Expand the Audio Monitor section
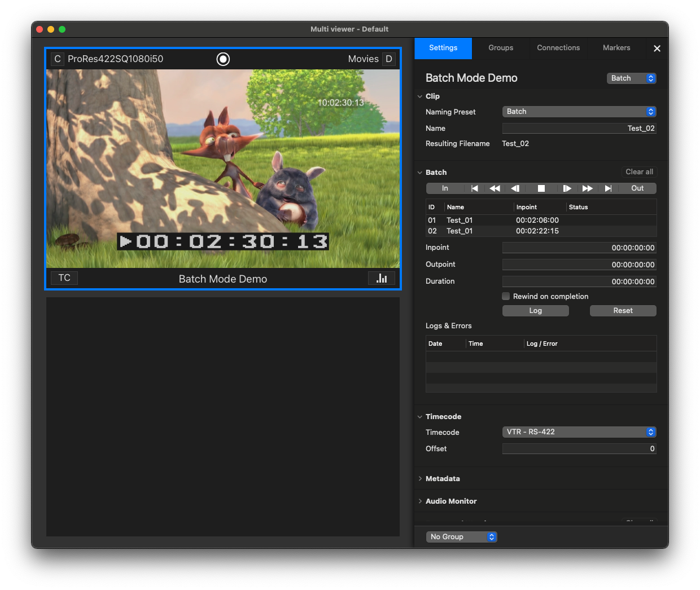The width and height of the screenshot is (700, 590). tap(420, 501)
